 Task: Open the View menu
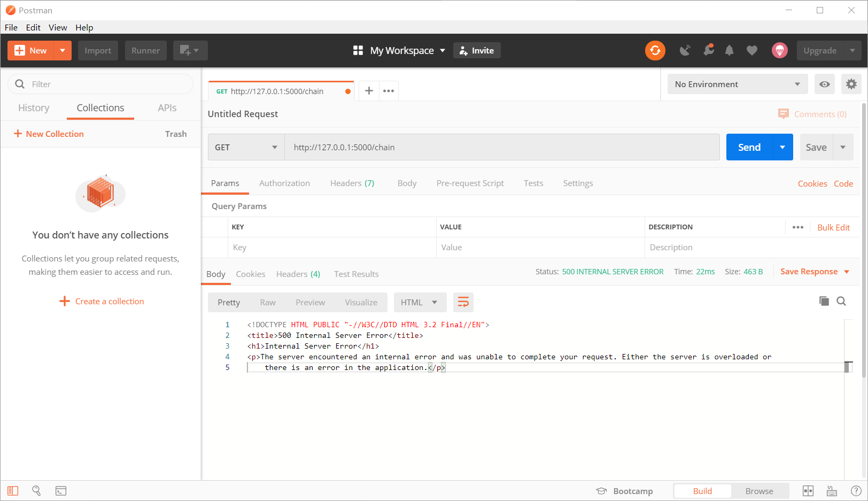click(x=58, y=27)
